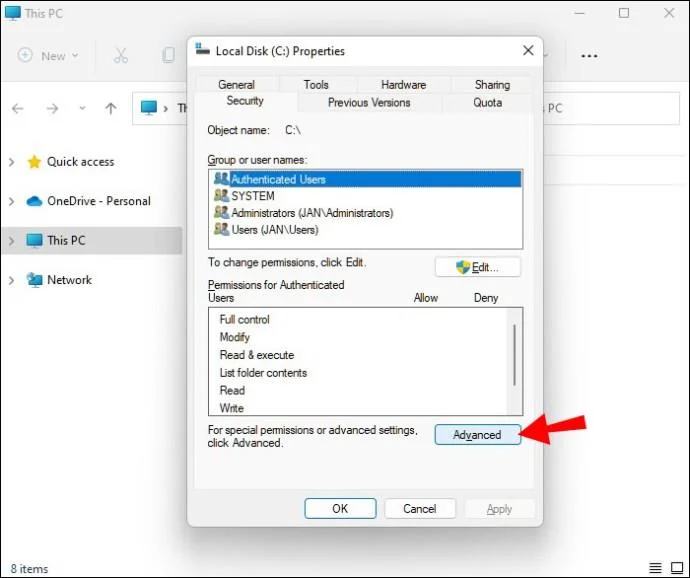The height and width of the screenshot is (578, 690).
Task: Click the Read permission row
Action: [358, 390]
